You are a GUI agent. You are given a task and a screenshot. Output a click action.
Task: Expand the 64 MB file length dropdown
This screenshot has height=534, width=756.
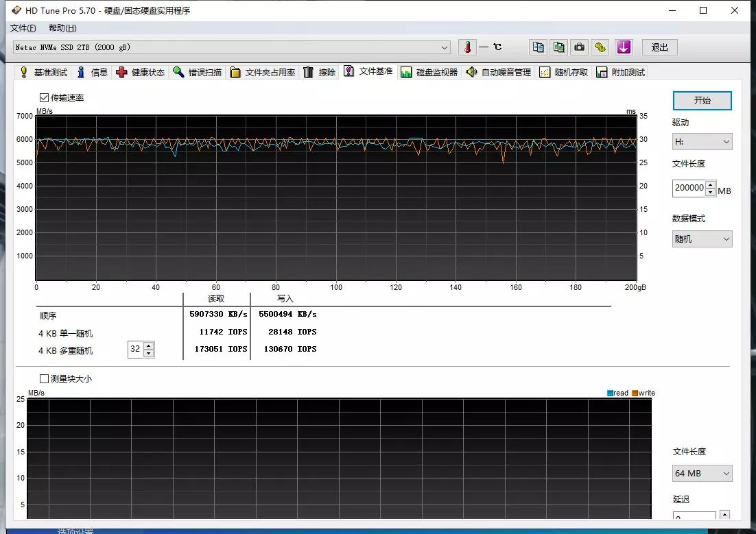pos(702,474)
